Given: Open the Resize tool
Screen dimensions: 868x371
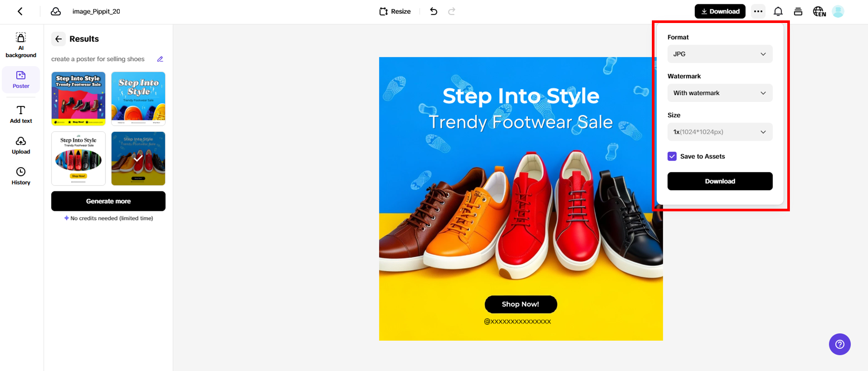Looking at the screenshot, I should point(395,12).
